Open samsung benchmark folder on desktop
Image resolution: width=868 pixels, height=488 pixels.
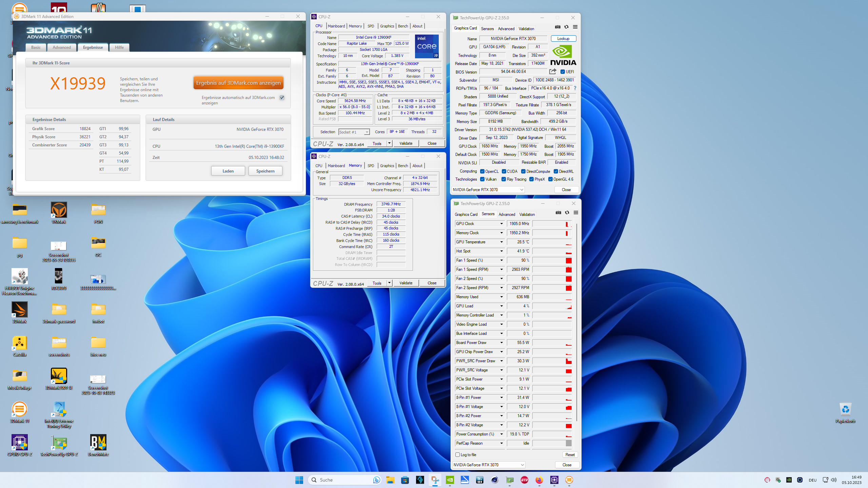coord(20,213)
